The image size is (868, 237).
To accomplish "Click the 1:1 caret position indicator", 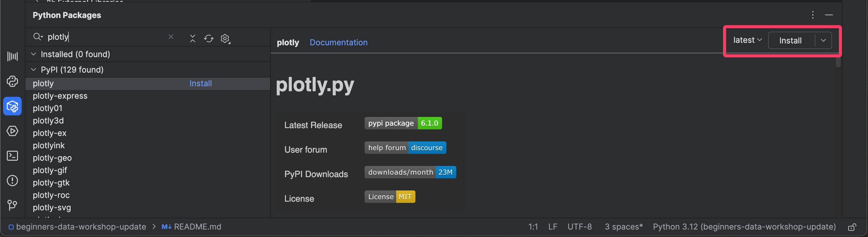I will (533, 227).
